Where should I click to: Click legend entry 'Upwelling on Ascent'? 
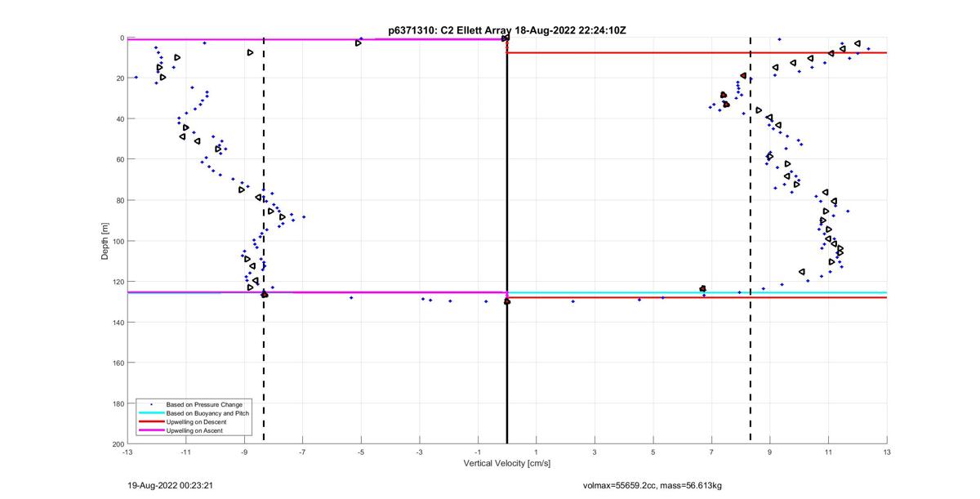(x=194, y=430)
